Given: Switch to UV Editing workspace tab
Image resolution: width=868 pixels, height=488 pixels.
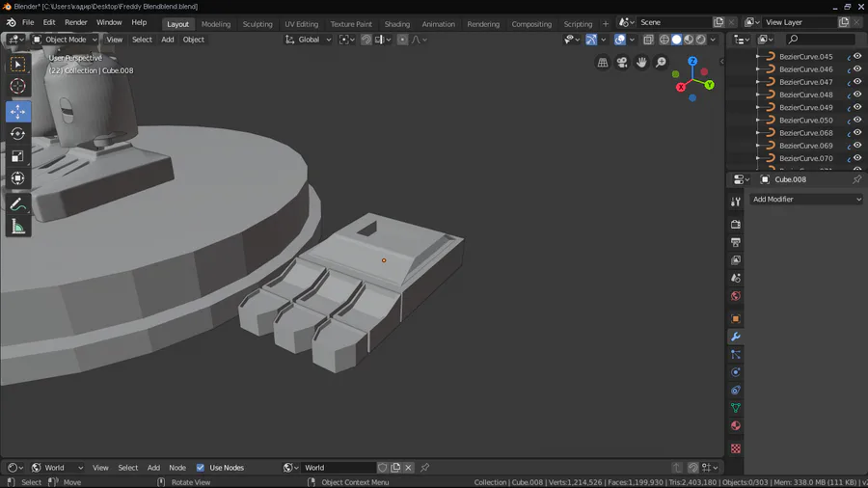Looking at the screenshot, I should 301,24.
